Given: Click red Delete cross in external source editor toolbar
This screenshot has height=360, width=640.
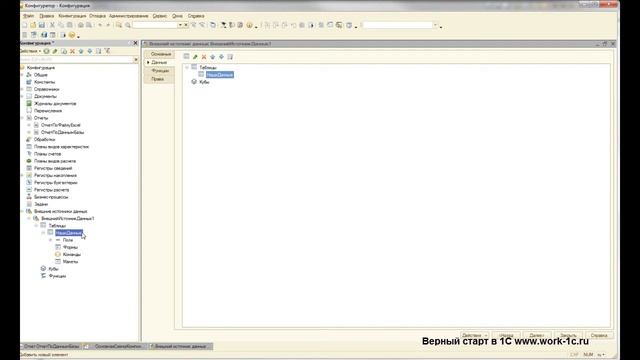Looking at the screenshot, I should coord(204,57).
